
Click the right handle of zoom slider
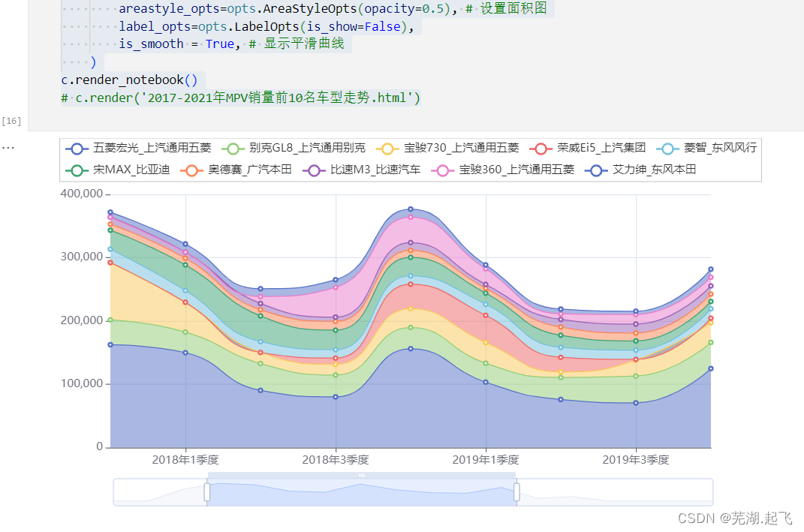point(516,491)
